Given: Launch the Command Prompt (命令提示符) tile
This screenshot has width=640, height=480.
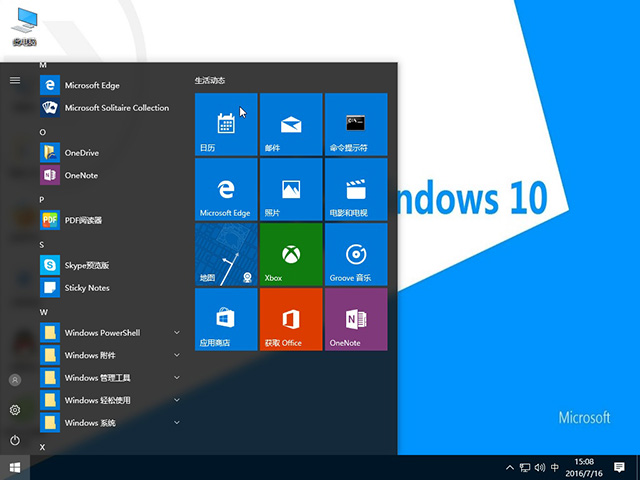Looking at the screenshot, I should pyautogui.click(x=355, y=124).
